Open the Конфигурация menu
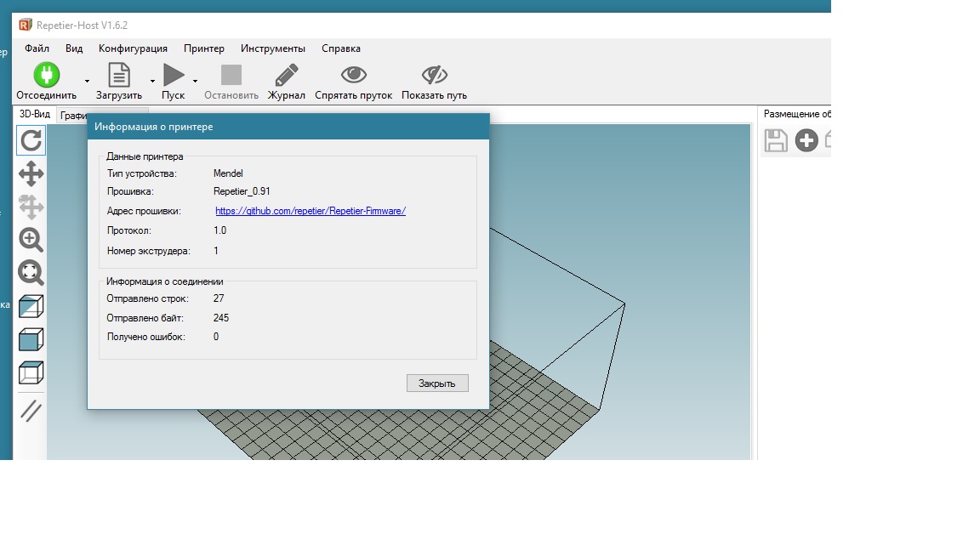Viewport: 980px width, 551px height. 133,48
